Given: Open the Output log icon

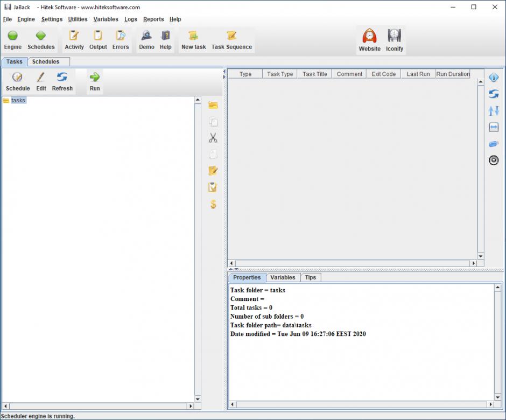Looking at the screenshot, I should point(98,36).
